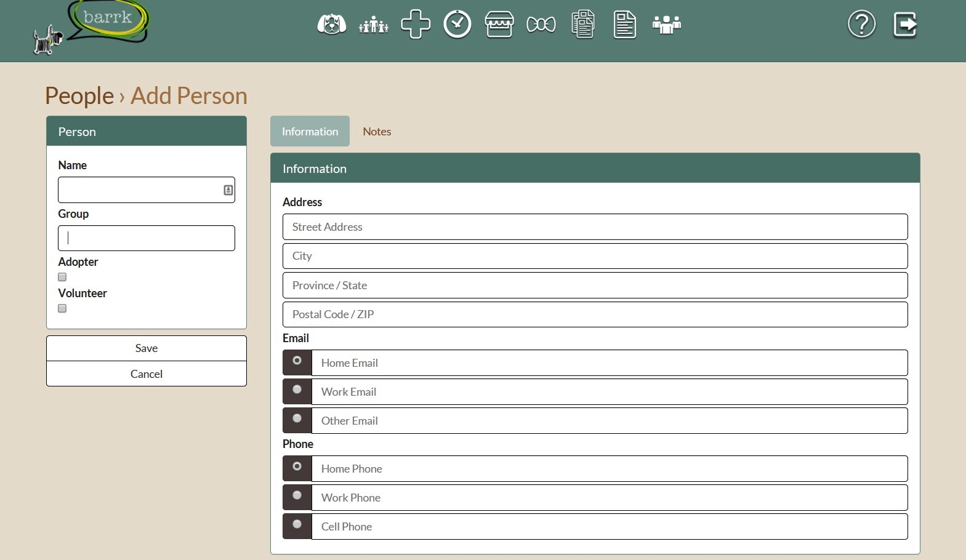Open the medical cross icon
This screenshot has height=560, width=966.
tap(416, 25)
